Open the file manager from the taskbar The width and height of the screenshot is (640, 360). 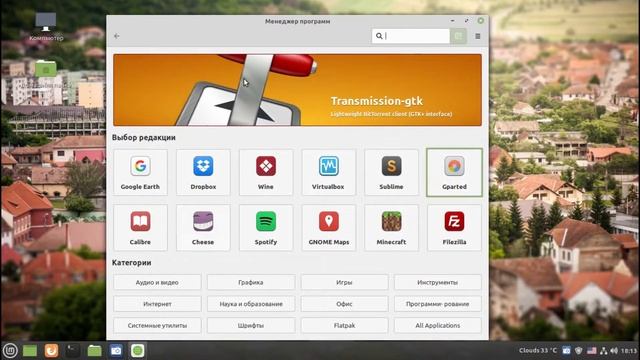[x=94, y=351]
